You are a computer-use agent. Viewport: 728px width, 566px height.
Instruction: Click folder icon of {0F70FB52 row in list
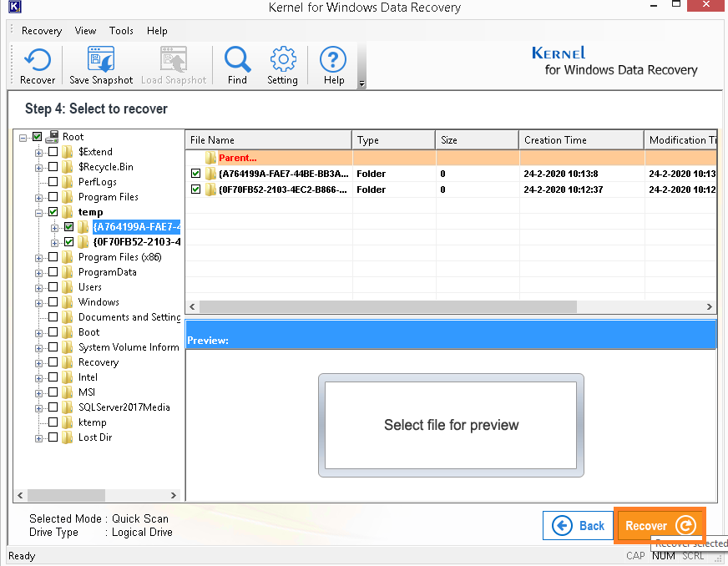[210, 190]
